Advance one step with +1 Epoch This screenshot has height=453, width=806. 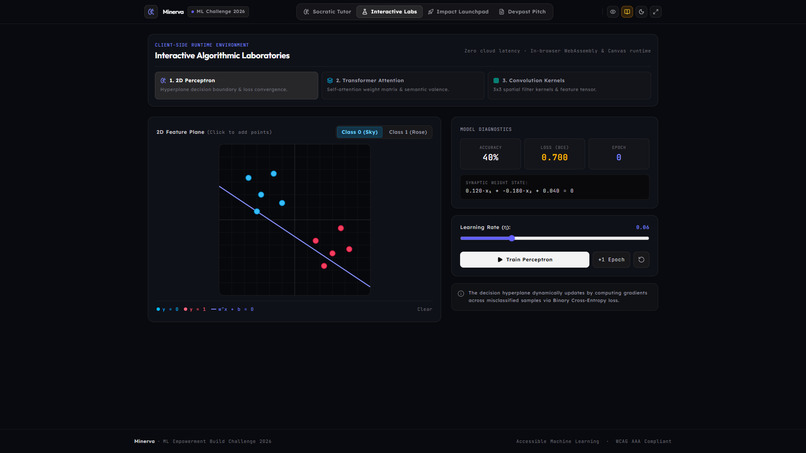[611, 260]
